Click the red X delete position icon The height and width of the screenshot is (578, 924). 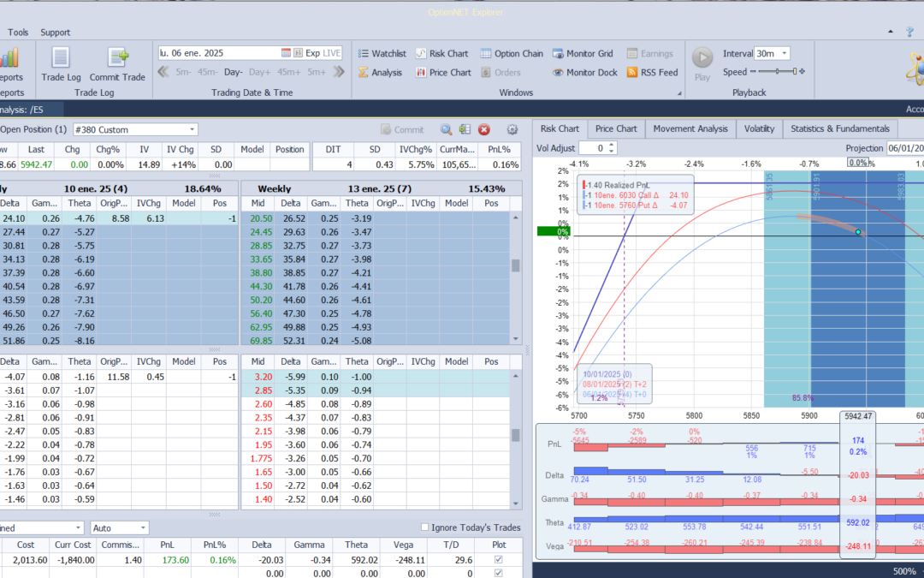483,130
